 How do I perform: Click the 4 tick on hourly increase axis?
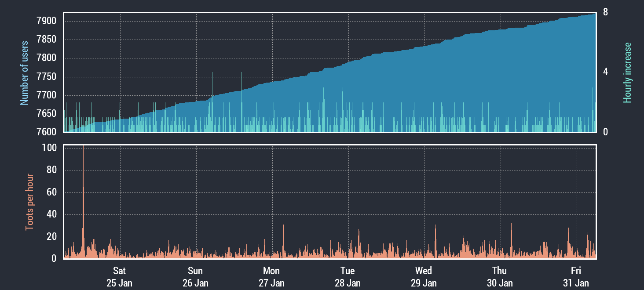click(605, 72)
